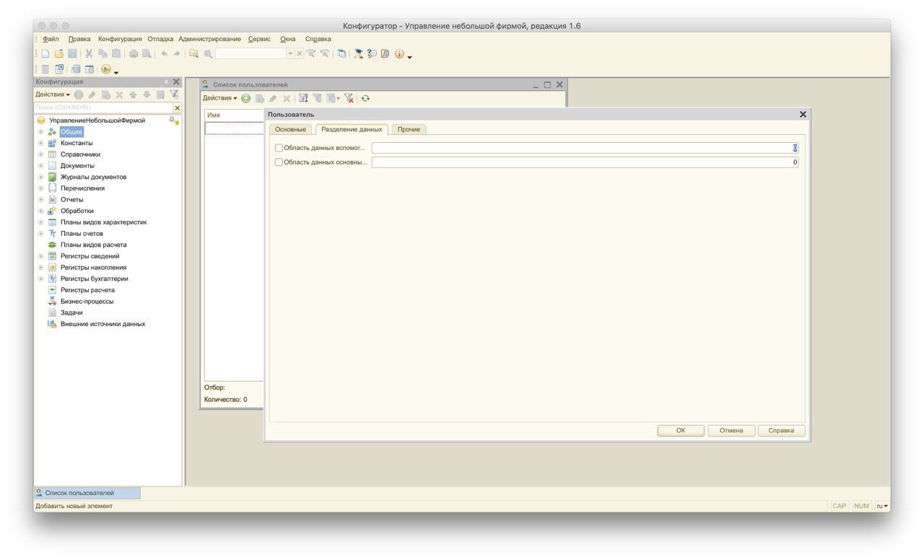Click the Отмена button

coord(731,431)
